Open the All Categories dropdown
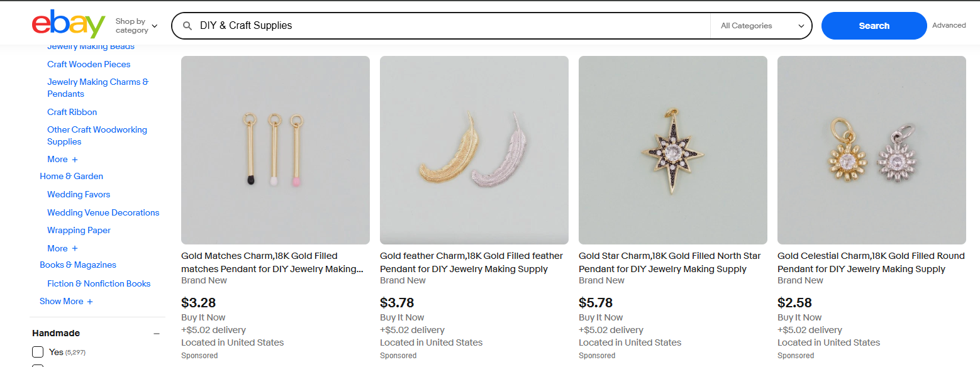Viewport: 980px width, 367px height. click(x=760, y=26)
